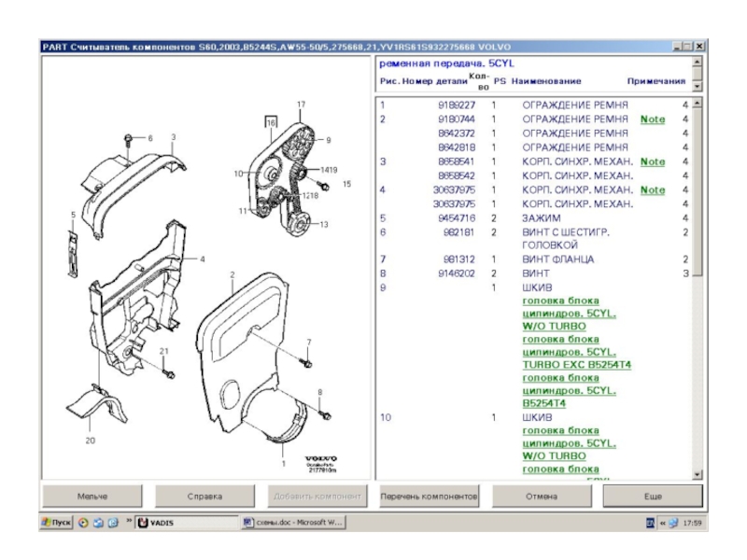Click the Отмена cancel button
The width and height of the screenshot is (747, 560).
coord(542,497)
